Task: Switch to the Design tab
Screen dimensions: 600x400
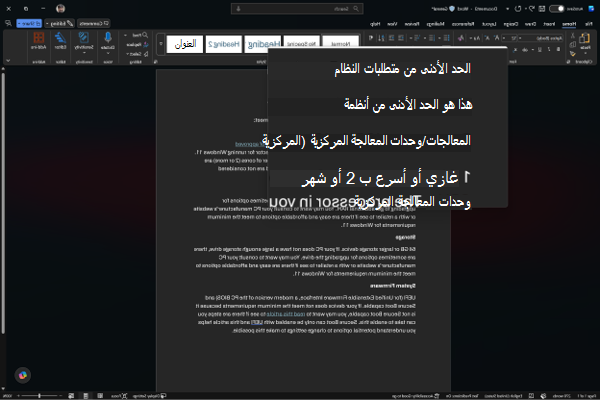Action: [511, 24]
